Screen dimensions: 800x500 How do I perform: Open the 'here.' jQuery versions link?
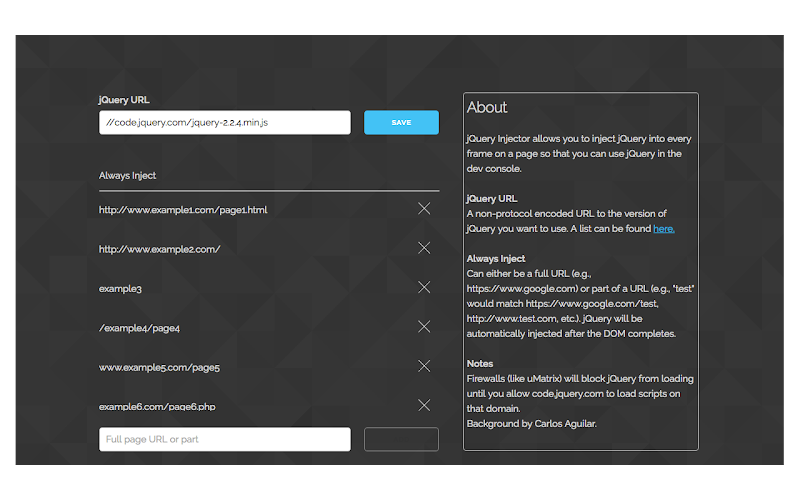[x=664, y=229]
